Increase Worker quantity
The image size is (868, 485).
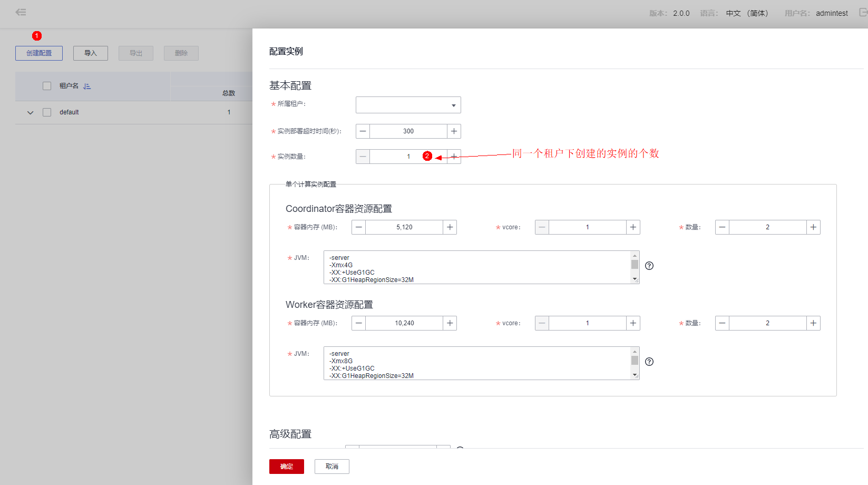click(813, 323)
